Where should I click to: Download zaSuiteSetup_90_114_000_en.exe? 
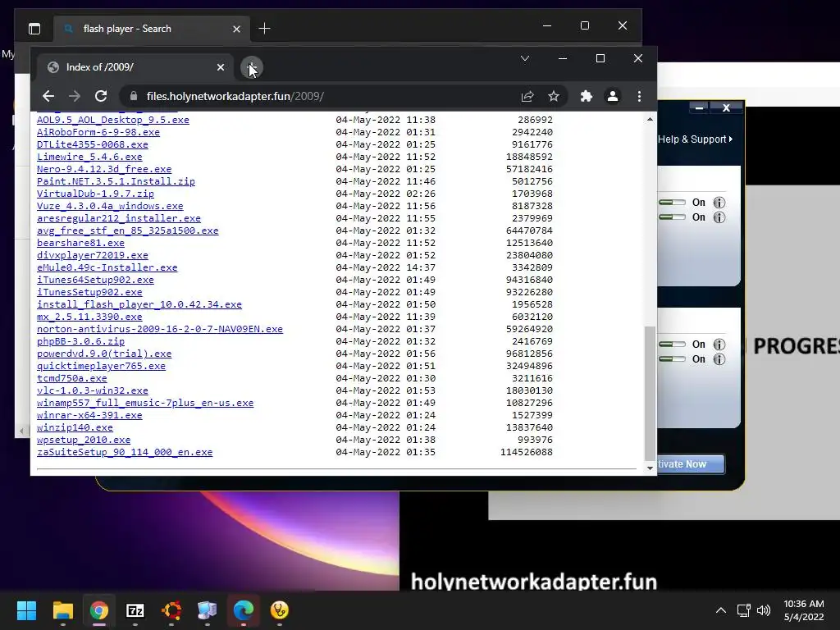click(x=125, y=453)
